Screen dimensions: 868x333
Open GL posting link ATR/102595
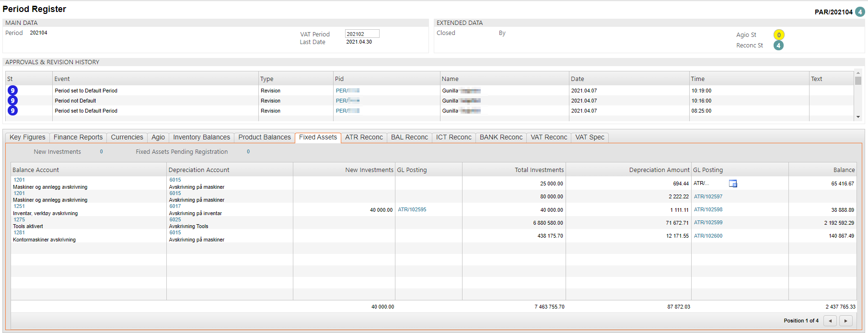[412, 210]
